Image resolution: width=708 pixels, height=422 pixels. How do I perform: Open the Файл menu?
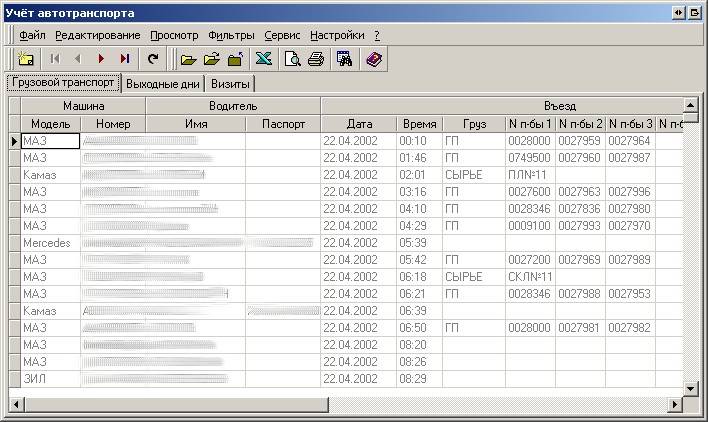32,35
